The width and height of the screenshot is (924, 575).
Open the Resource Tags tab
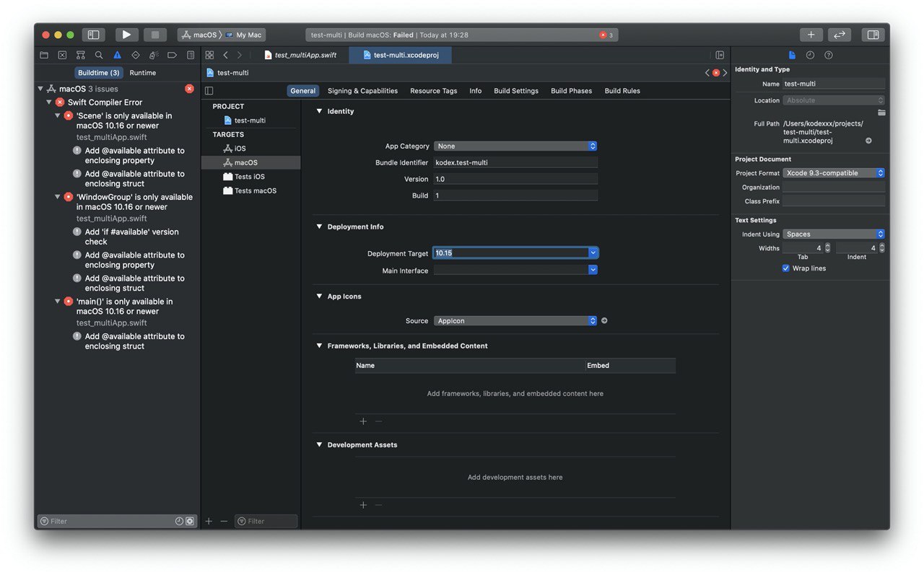tap(434, 91)
